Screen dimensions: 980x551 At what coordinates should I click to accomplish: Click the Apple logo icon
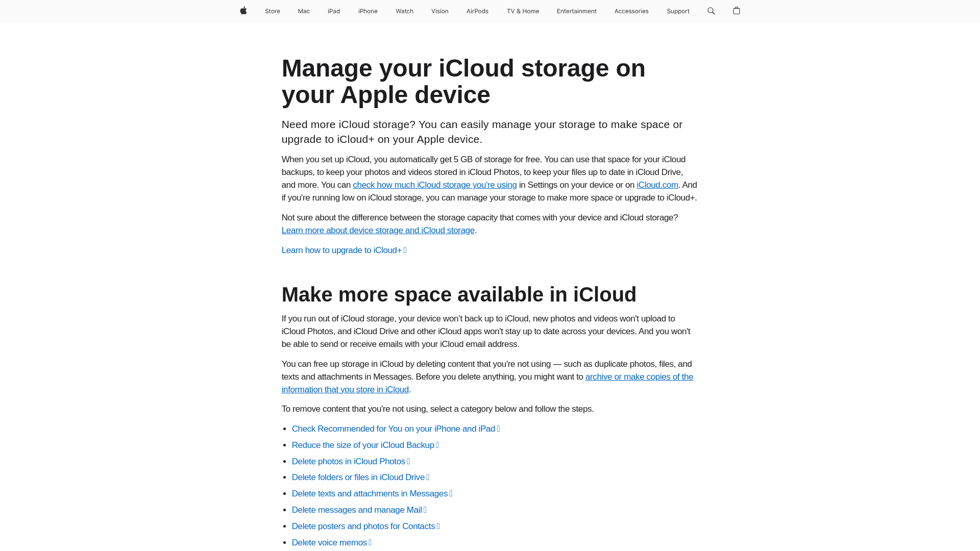click(243, 11)
